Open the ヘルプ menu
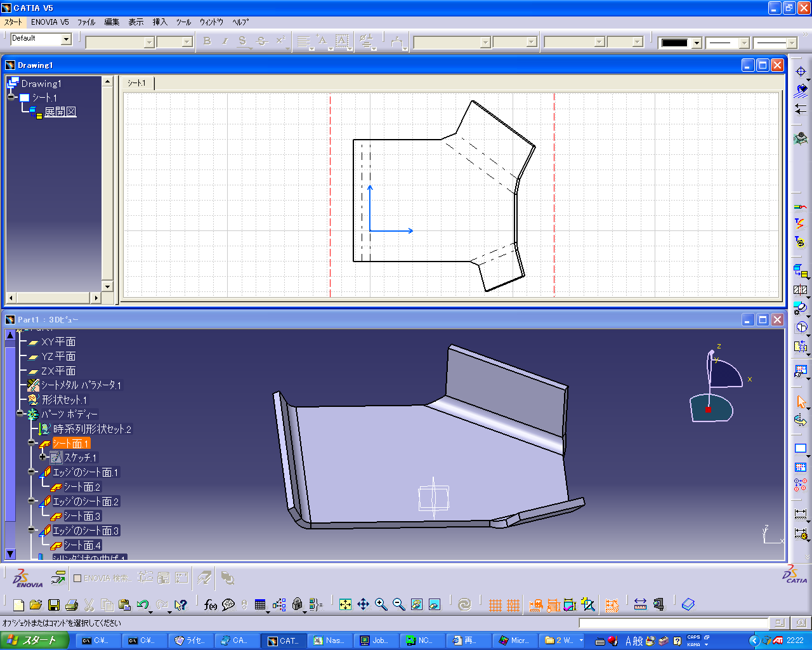Viewport: 812px width, 650px height. pos(240,22)
